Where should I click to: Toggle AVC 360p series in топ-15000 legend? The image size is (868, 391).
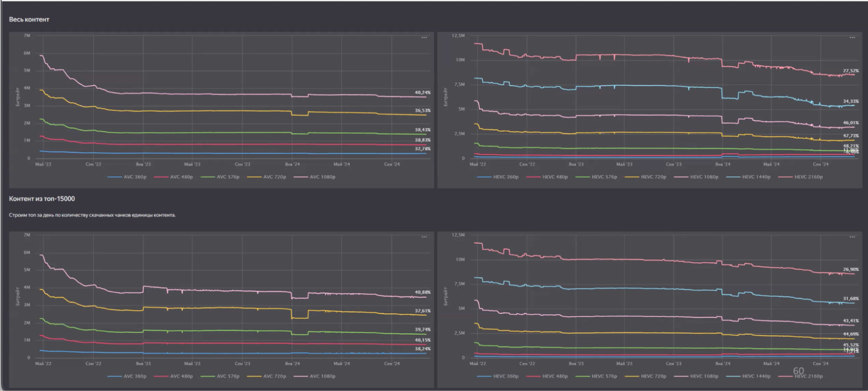[127, 376]
